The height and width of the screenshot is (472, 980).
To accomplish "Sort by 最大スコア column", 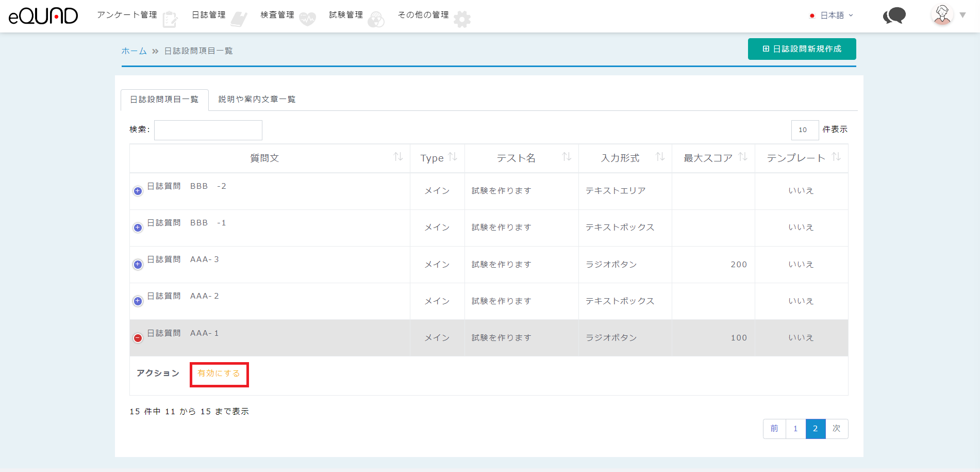I will click(x=743, y=157).
